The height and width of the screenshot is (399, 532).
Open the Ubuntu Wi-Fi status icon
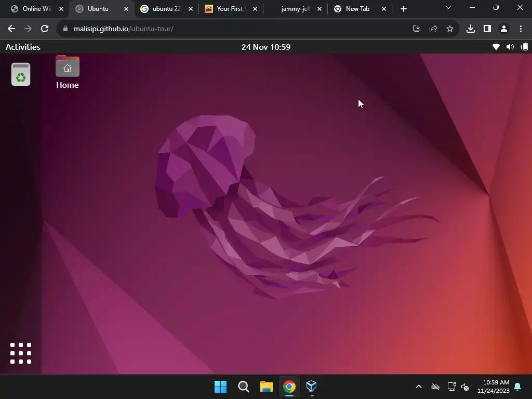click(496, 47)
